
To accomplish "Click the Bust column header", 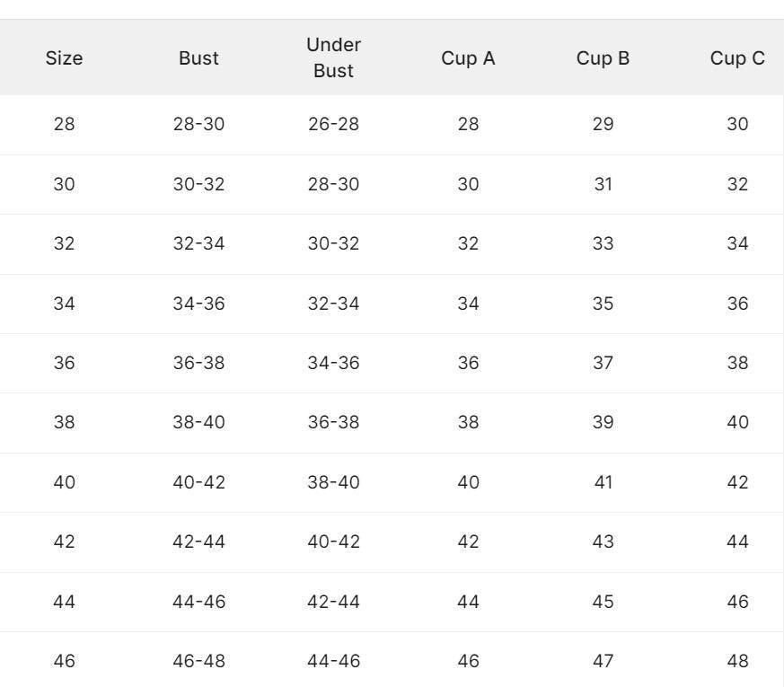I will [198, 58].
